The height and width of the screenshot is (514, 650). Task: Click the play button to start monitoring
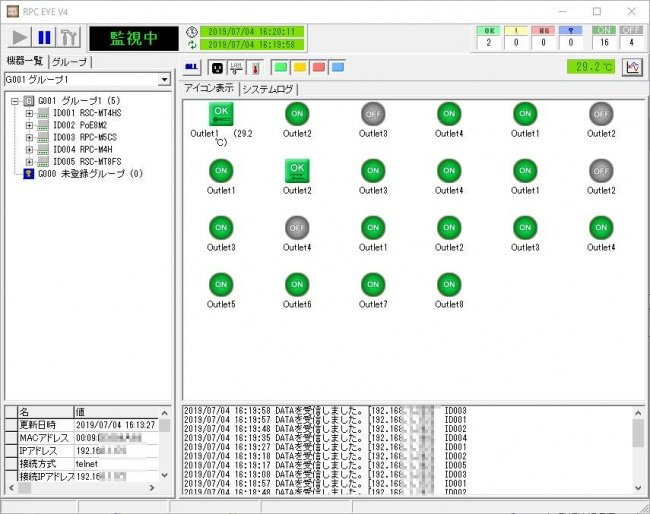pos(19,38)
